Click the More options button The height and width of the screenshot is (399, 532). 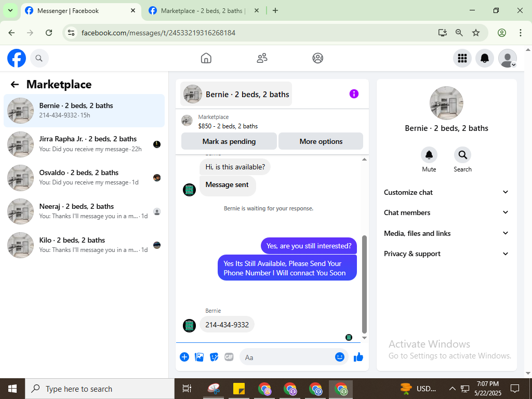click(x=321, y=141)
